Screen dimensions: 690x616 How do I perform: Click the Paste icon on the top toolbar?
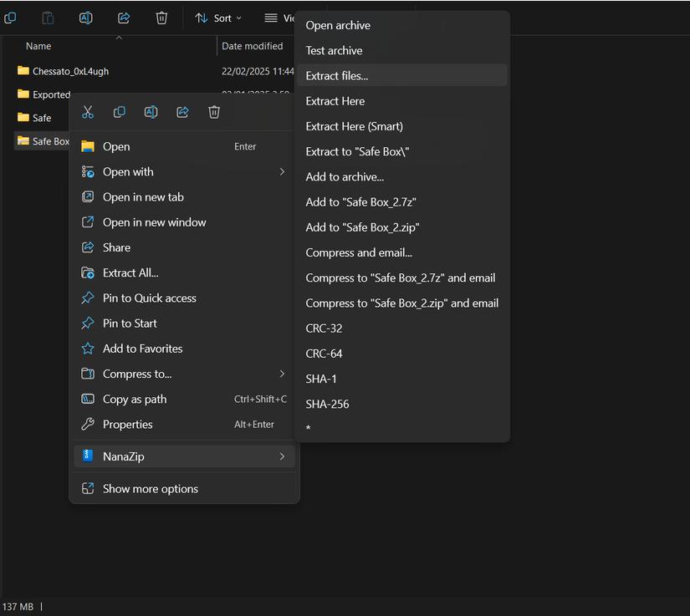coord(46,17)
